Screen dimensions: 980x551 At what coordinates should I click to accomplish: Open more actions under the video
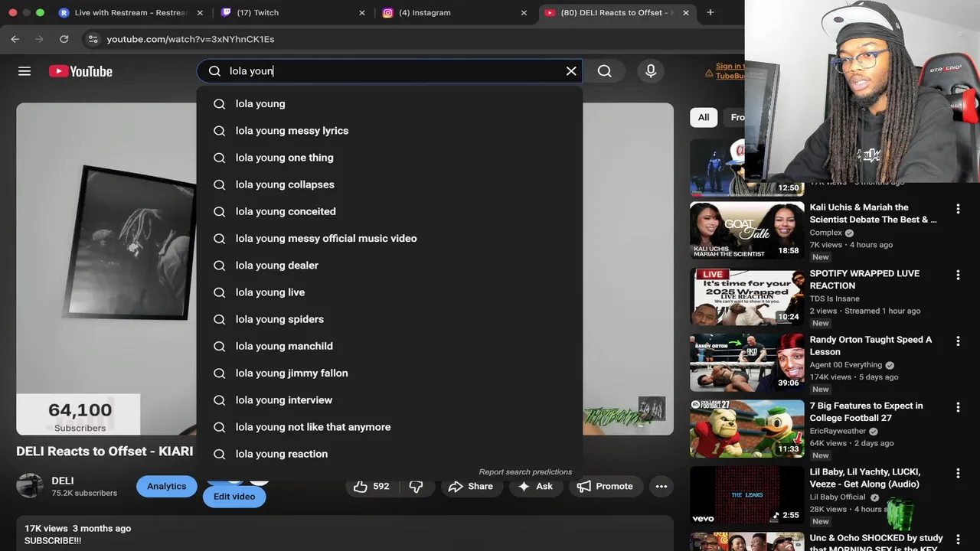click(x=661, y=486)
